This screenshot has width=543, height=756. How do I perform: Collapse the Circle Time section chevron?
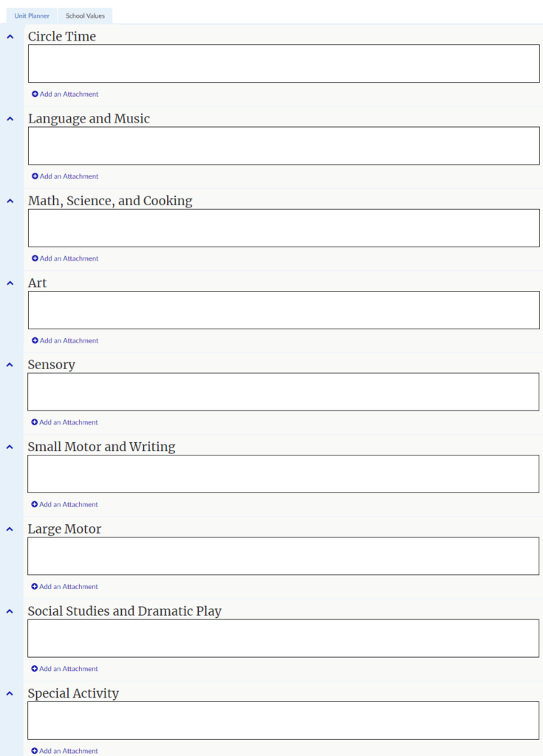pos(10,36)
